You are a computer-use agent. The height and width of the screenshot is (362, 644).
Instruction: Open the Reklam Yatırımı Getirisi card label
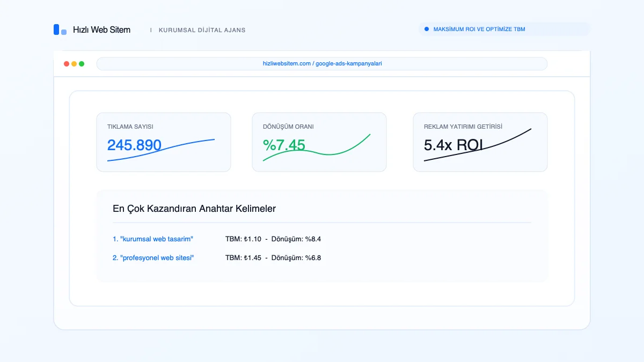(463, 127)
